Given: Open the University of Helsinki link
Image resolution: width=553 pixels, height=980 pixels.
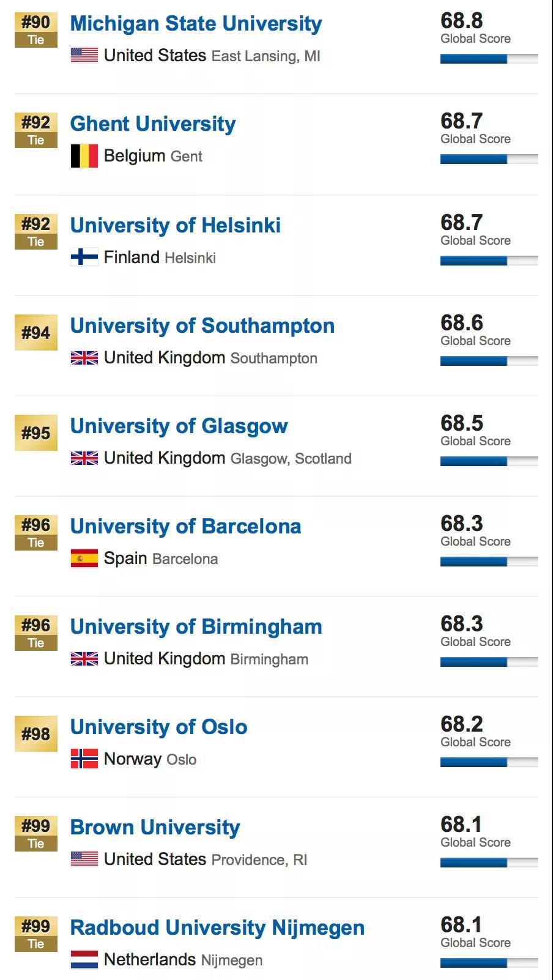Looking at the screenshot, I should [176, 225].
